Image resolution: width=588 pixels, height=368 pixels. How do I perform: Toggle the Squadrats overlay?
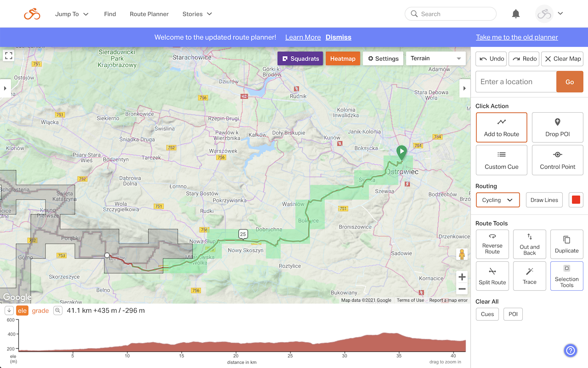pos(300,58)
